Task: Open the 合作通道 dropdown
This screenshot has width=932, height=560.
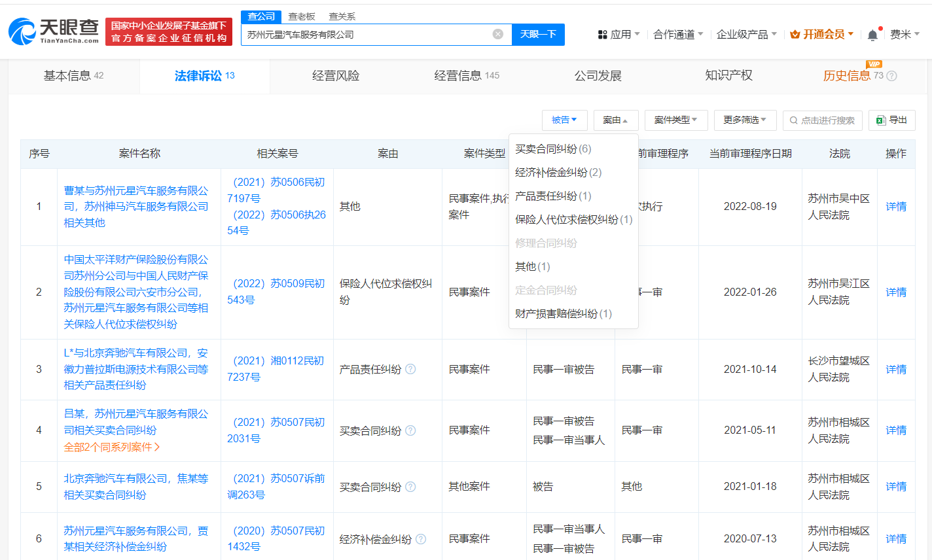Action: (x=678, y=34)
